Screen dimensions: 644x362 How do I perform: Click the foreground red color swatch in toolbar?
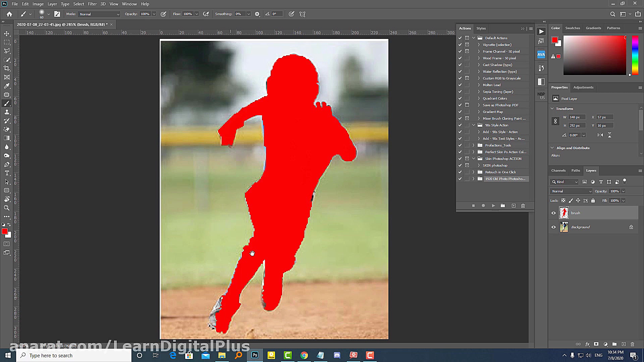(5, 232)
